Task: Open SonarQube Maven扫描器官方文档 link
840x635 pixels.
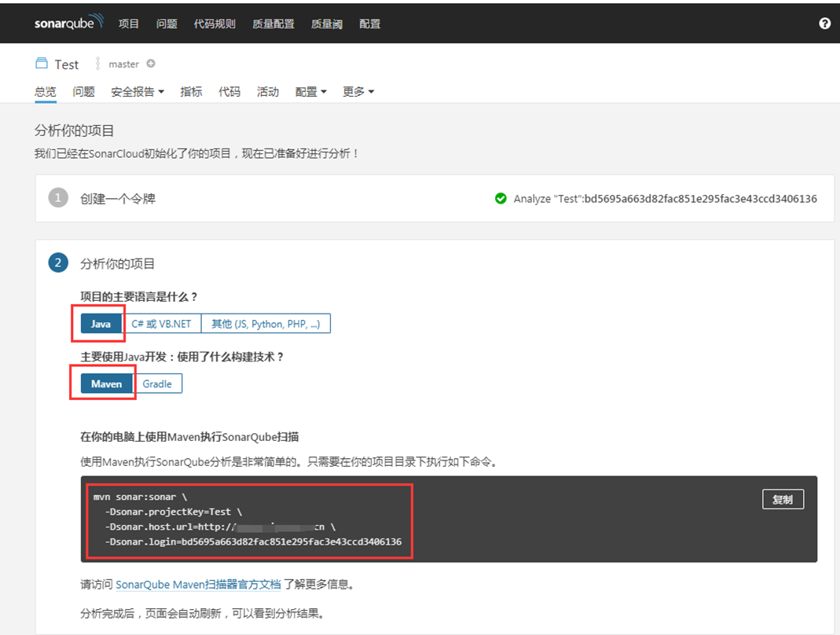Action: point(198,584)
